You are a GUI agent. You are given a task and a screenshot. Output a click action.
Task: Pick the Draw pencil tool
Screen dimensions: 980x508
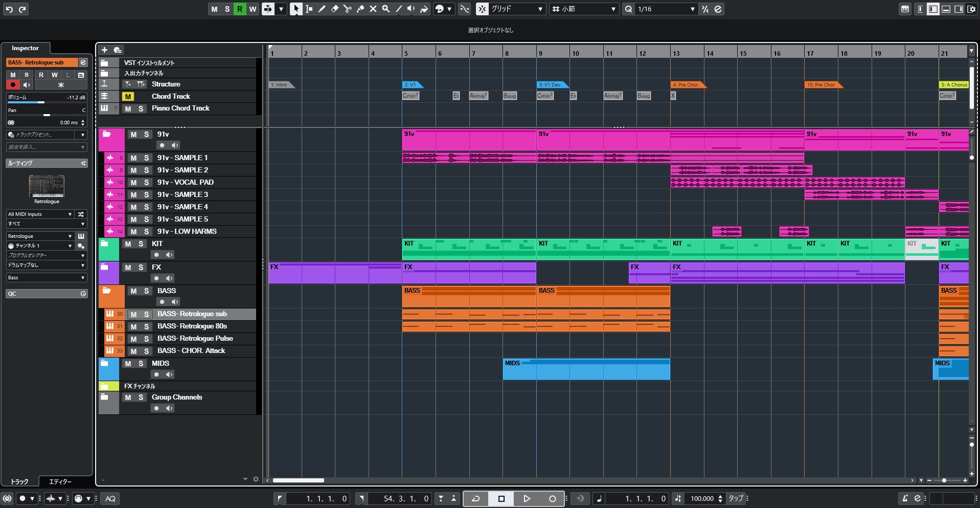pos(322,9)
